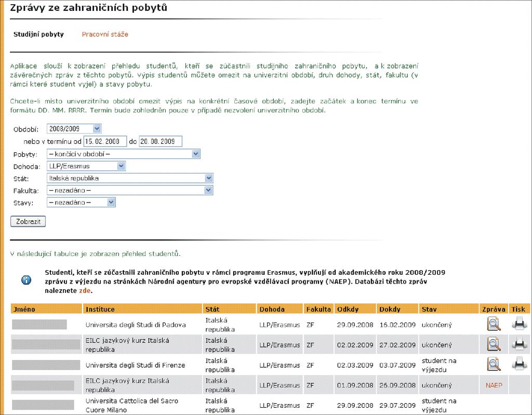Open report for Universita degli Studi di Padova row
Image resolution: width=532 pixels, height=415 pixels.
[x=494, y=324]
